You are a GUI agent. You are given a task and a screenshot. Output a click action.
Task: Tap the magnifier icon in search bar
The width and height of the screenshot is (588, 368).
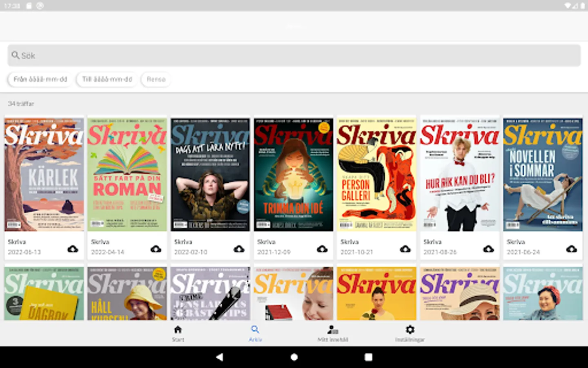click(16, 55)
